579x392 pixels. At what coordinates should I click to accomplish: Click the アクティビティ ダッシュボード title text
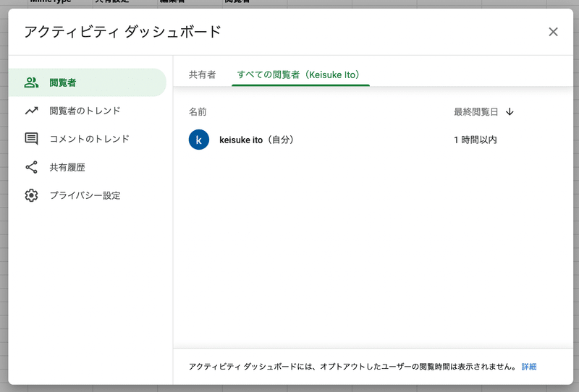click(122, 32)
